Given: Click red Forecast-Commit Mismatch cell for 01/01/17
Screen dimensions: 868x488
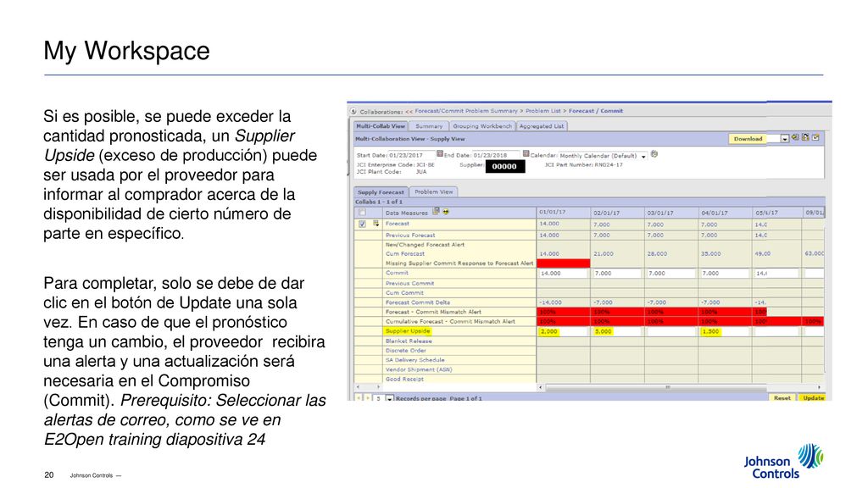Looking at the screenshot, I should [563, 312].
